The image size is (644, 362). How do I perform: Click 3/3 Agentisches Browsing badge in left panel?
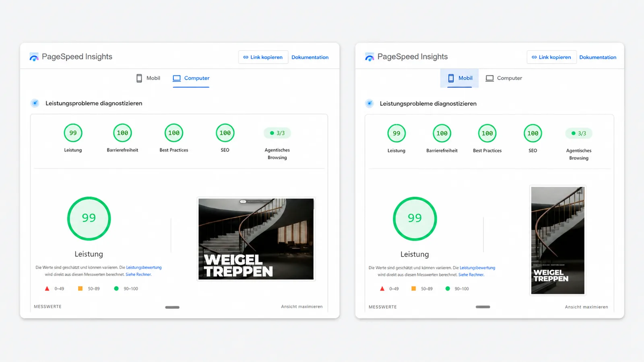pos(277,133)
